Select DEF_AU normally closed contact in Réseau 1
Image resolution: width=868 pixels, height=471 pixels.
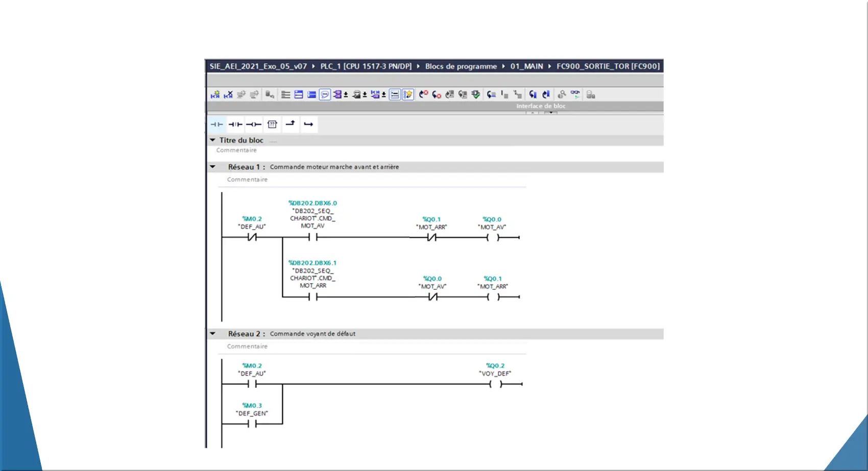pyautogui.click(x=252, y=237)
